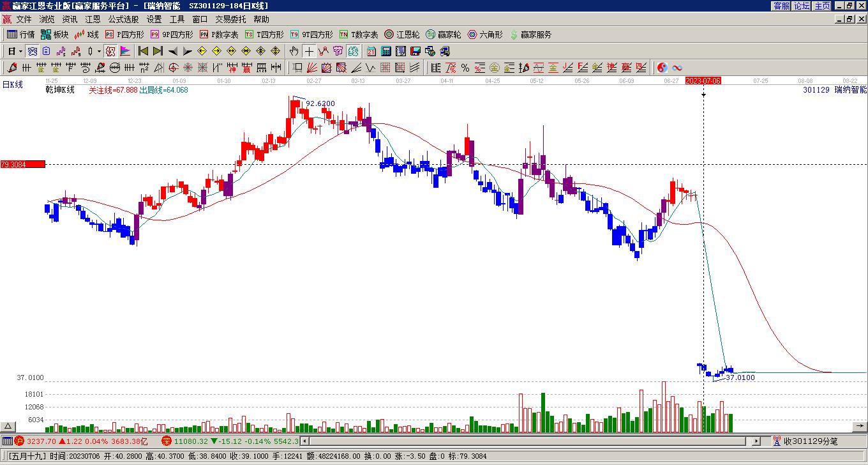Viewport: 868px width, 465px height.
Task: Click the blue infinity symbol icon
Action: click(x=677, y=68)
